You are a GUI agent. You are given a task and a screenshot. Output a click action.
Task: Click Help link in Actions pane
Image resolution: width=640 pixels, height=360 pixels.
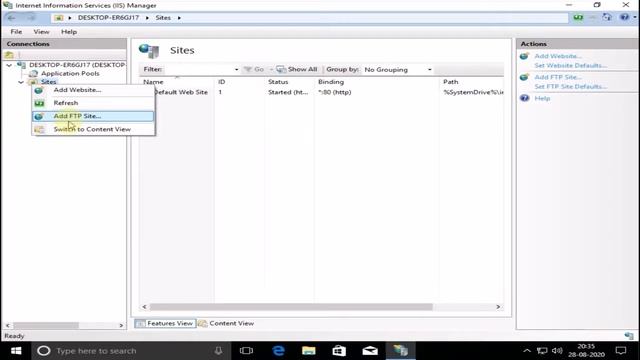(542, 98)
